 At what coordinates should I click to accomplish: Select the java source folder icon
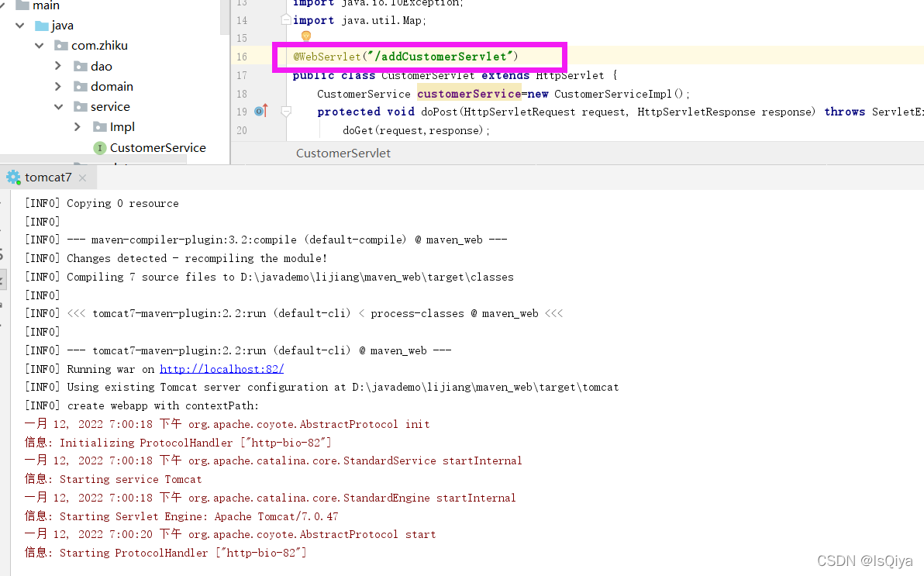pyautogui.click(x=41, y=26)
